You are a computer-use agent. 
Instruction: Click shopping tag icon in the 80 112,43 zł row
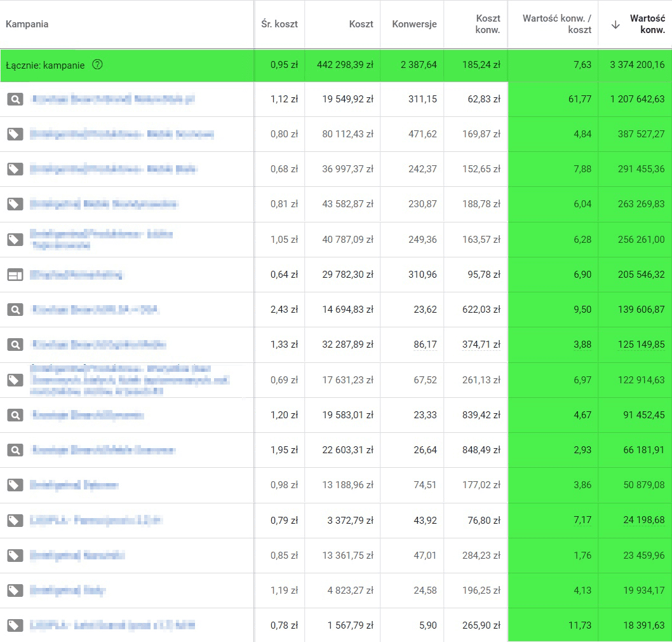(x=15, y=134)
